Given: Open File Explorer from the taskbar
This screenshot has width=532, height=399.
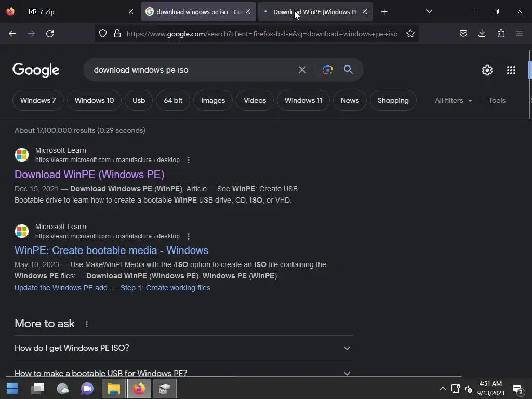Looking at the screenshot, I should (114, 389).
